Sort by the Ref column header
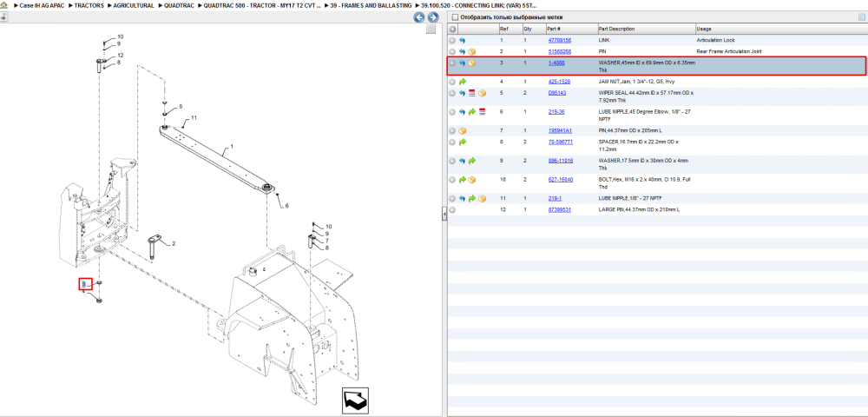The height and width of the screenshot is (417, 868). (x=510, y=29)
